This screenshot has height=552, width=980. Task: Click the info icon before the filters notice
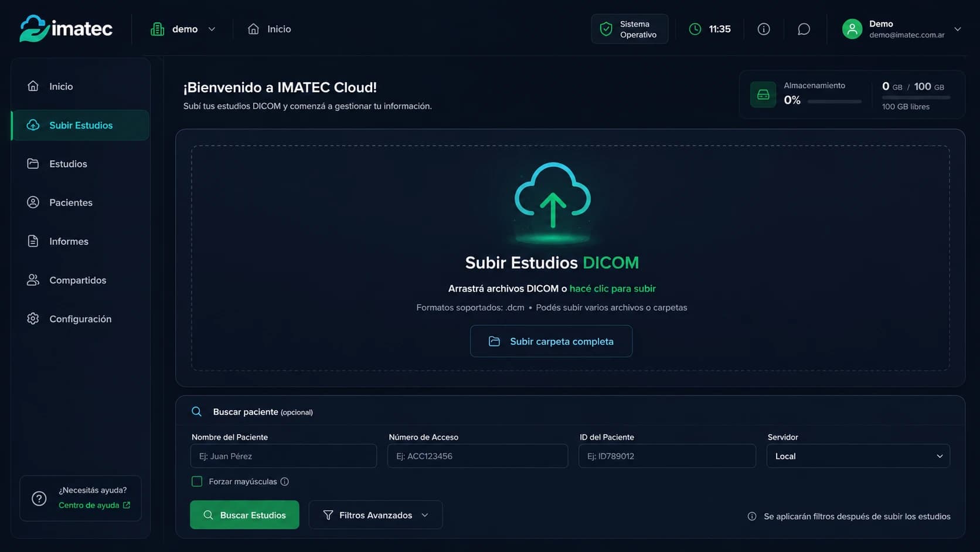pyautogui.click(x=752, y=516)
